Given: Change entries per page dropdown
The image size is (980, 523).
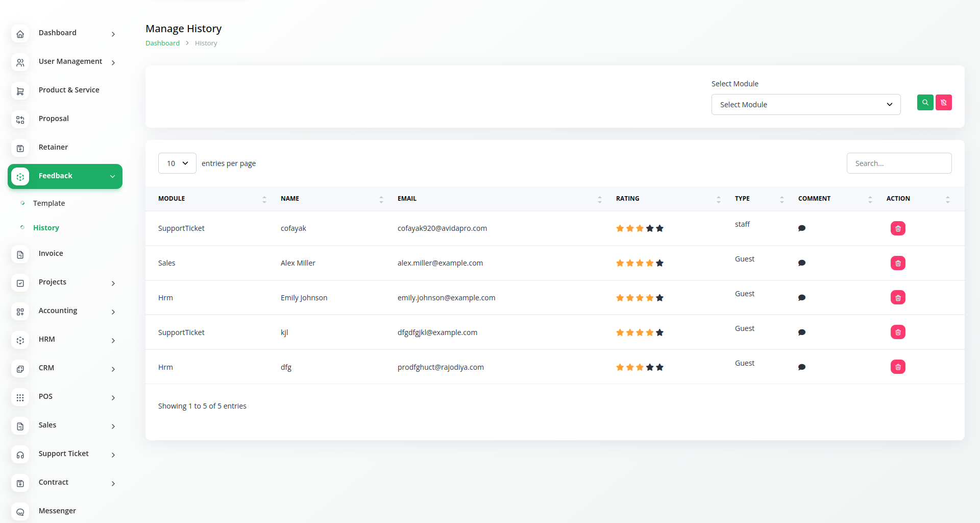Looking at the screenshot, I should coord(177,163).
